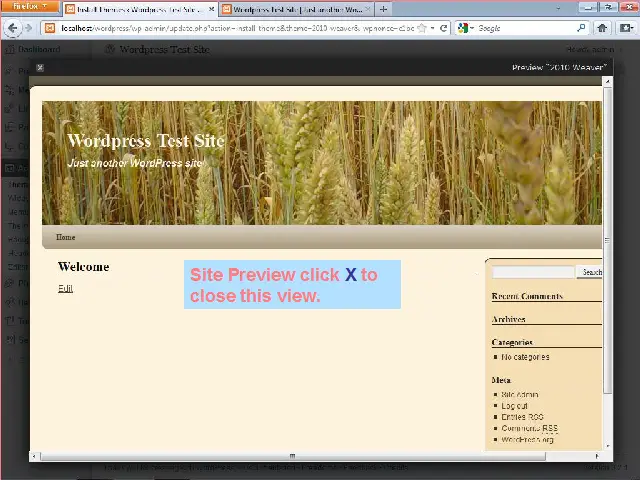Click the horizontal scrollbar thumb
Screen dimensions: 640x480
tap(293, 456)
